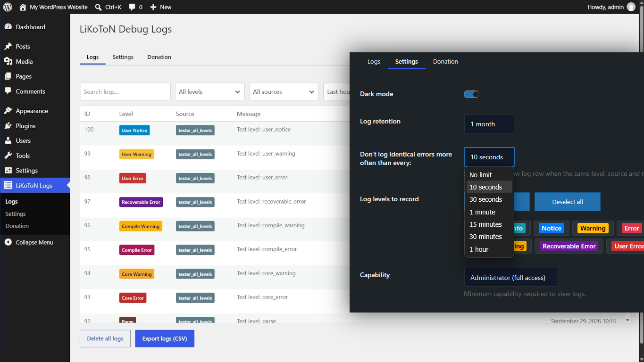Click Delete all logs button

click(105, 338)
